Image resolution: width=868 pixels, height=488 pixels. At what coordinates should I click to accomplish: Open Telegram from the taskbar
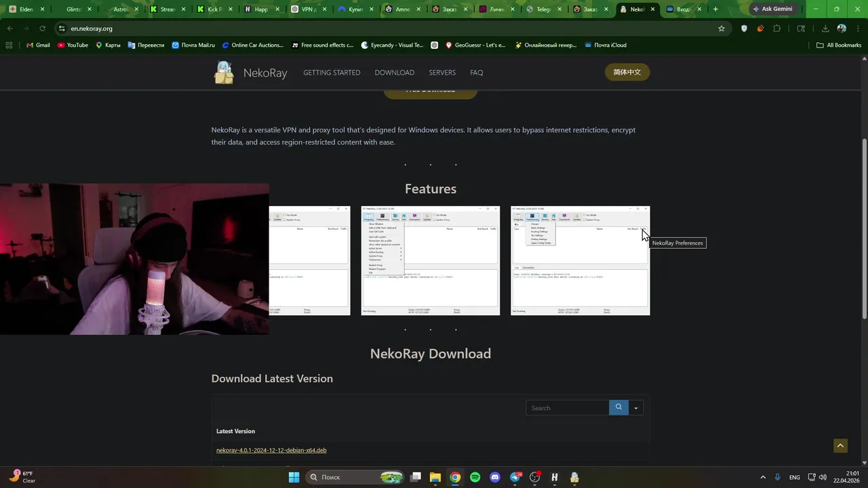[515, 477]
